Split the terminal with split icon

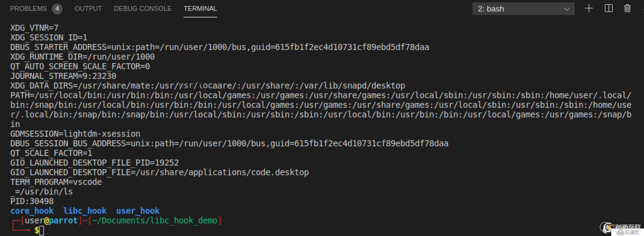point(608,8)
